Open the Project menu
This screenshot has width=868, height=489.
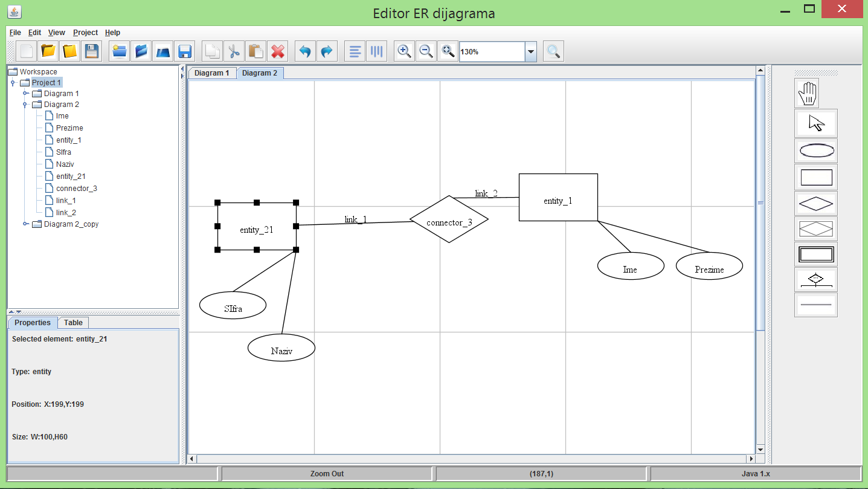86,33
